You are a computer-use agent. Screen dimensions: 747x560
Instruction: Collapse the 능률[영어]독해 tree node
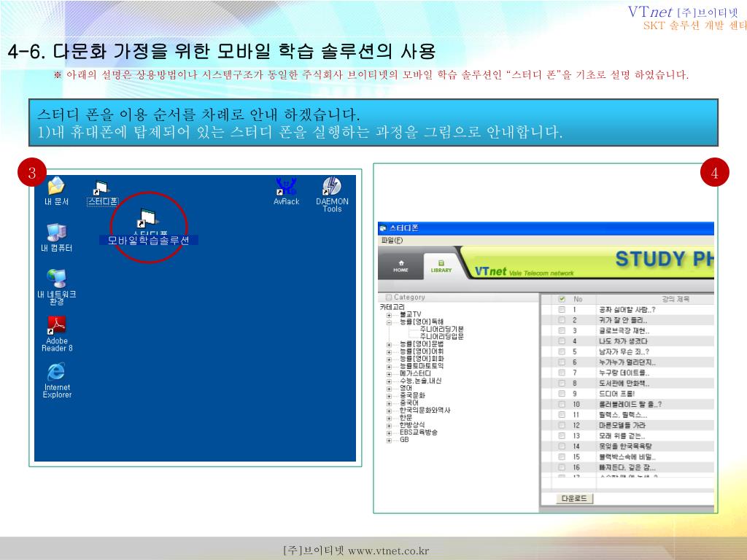390,322
